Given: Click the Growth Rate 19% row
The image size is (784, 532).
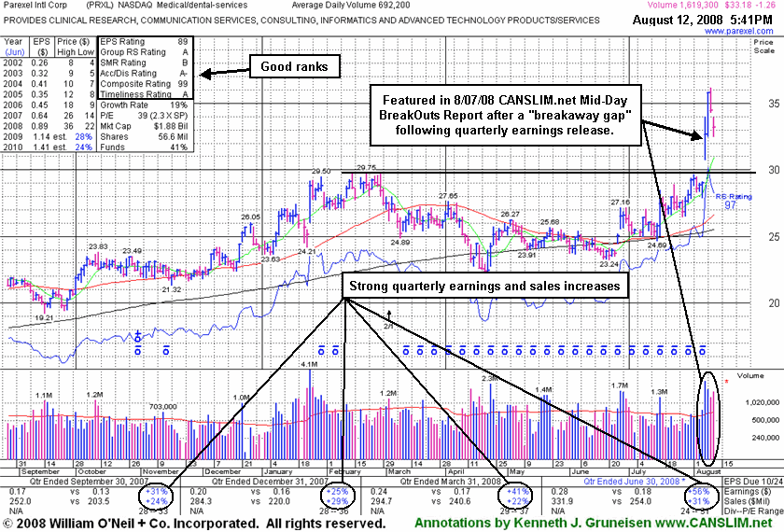Looking at the screenshot, I should (144, 105).
